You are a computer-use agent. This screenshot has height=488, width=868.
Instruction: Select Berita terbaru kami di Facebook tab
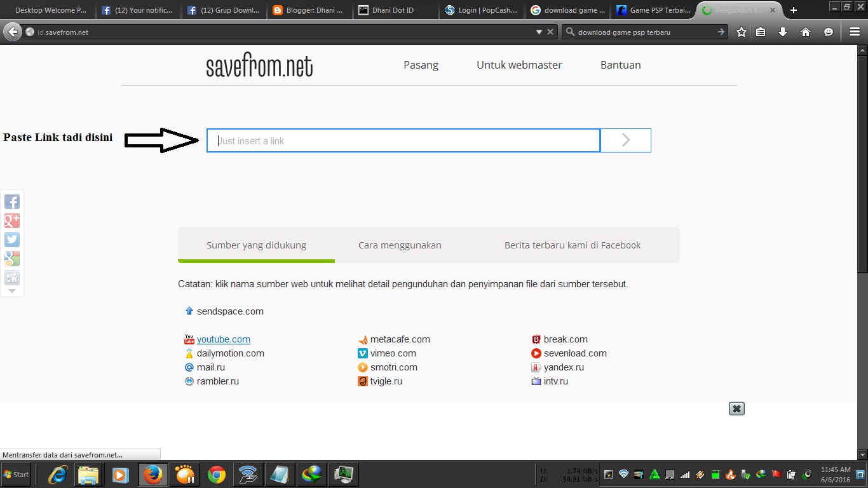[x=573, y=245]
